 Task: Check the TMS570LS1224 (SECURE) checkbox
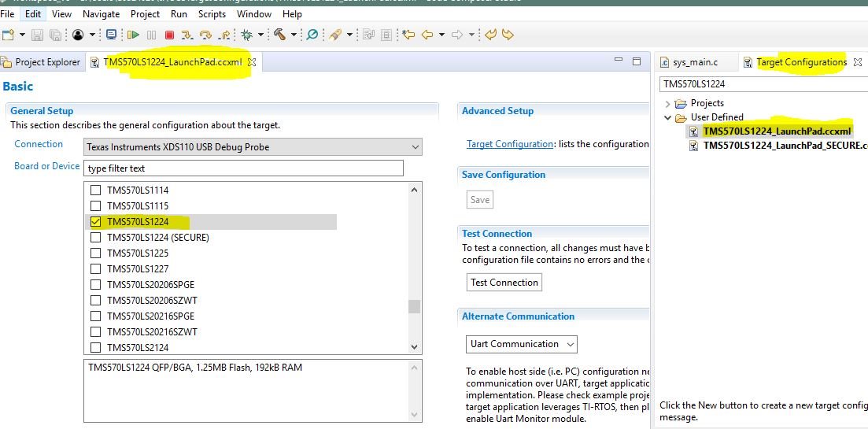(96, 238)
